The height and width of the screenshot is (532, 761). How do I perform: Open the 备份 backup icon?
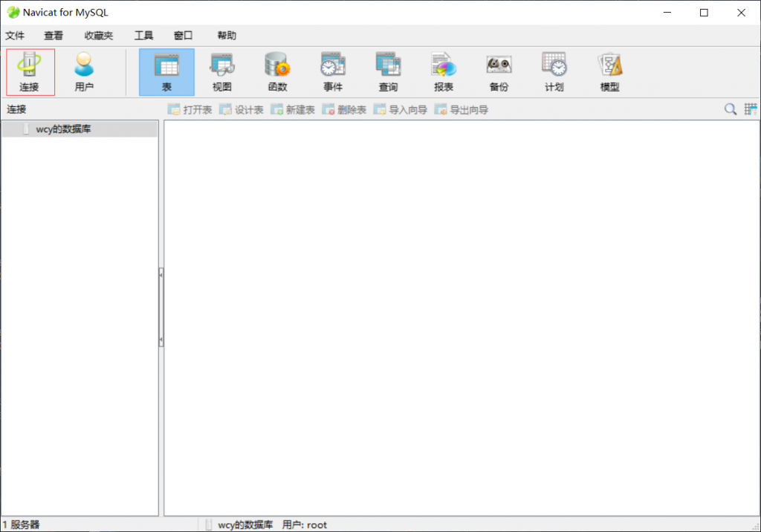click(499, 72)
